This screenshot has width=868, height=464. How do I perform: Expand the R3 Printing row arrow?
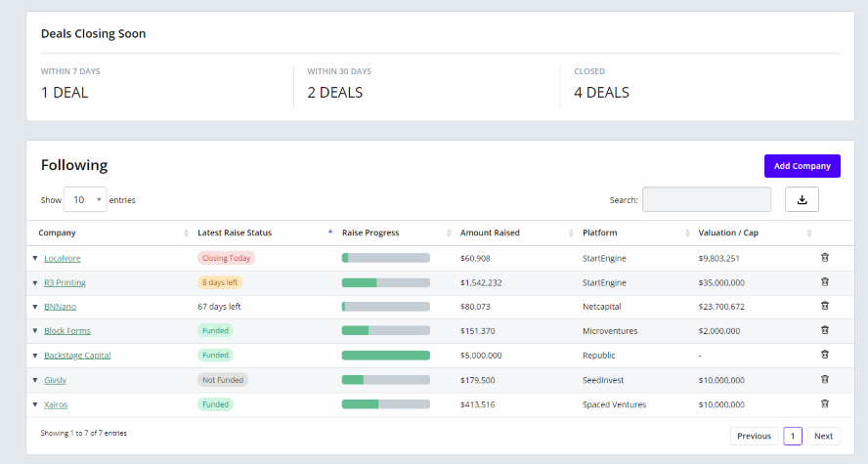[35, 282]
